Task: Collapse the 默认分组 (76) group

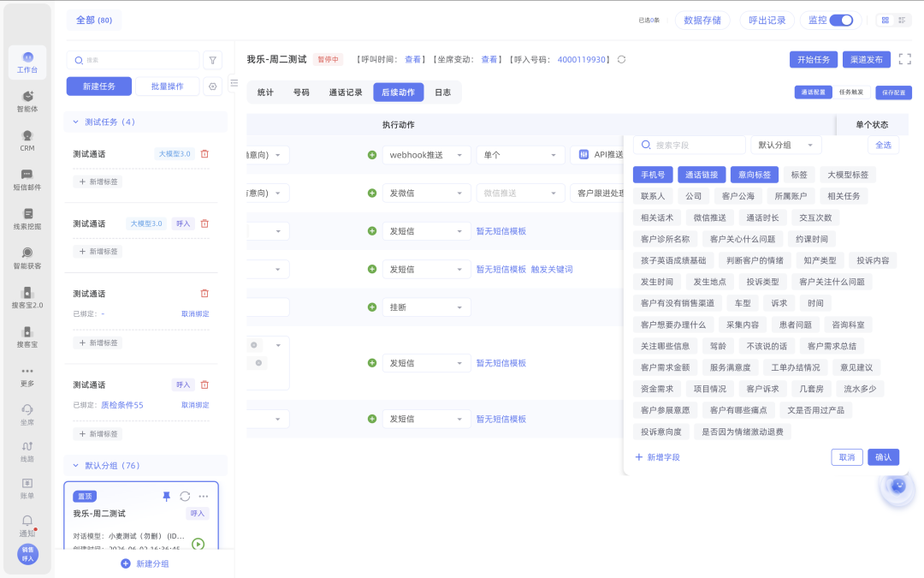Action: pyautogui.click(x=75, y=465)
